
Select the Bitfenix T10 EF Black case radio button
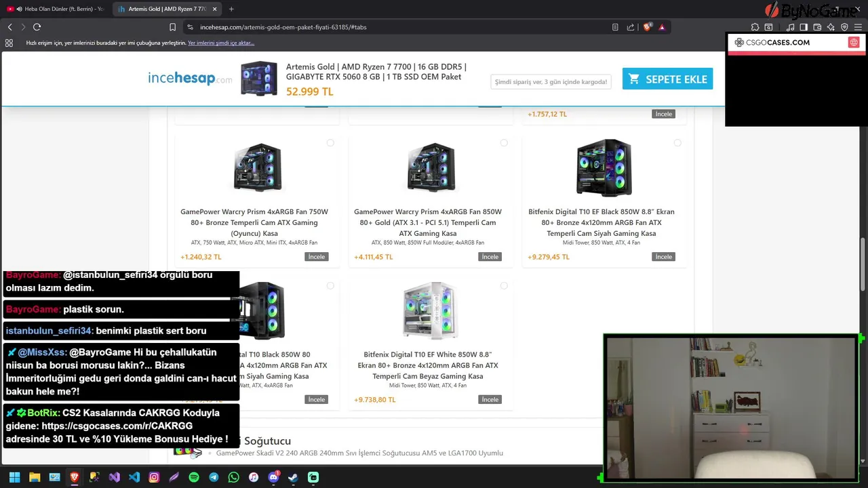[677, 143]
